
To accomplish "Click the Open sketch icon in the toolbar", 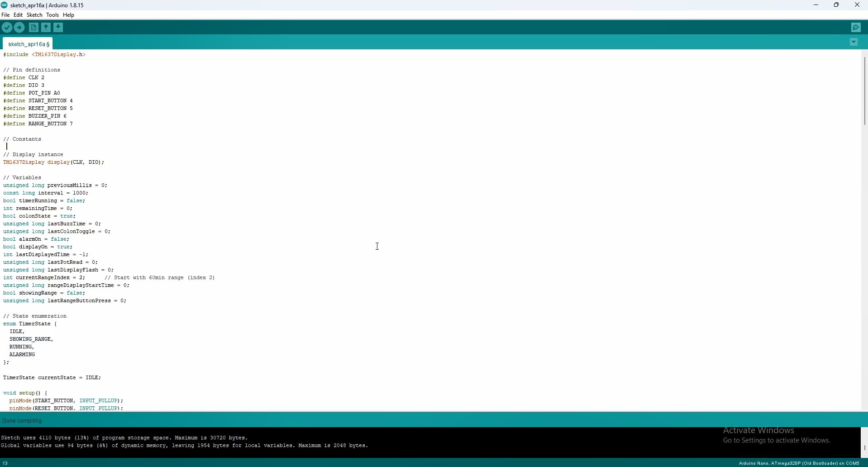I will 46,28.
